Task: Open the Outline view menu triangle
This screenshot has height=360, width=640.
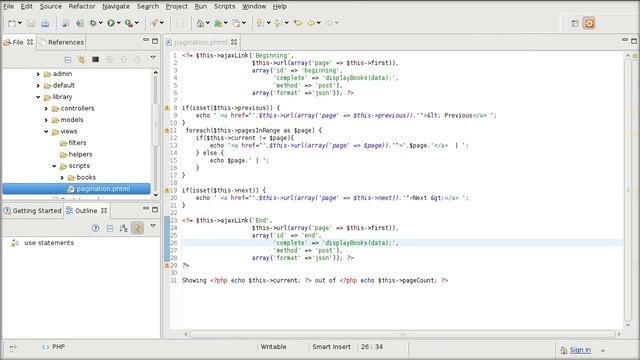Action: (153, 225)
